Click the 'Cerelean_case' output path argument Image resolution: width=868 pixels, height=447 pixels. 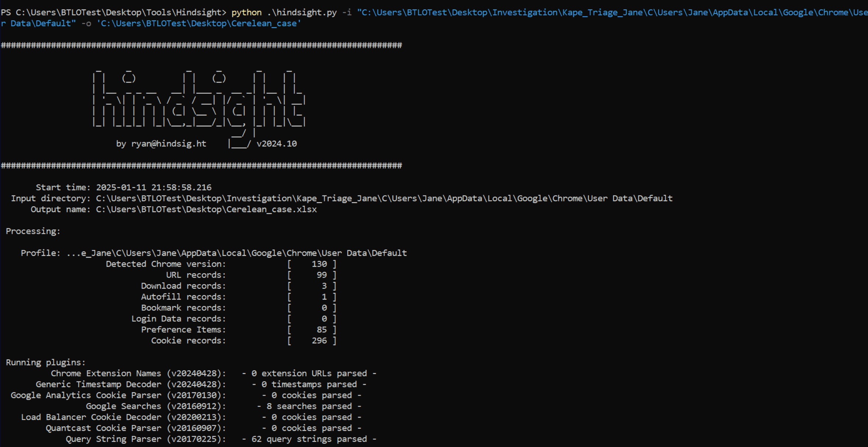click(x=199, y=24)
